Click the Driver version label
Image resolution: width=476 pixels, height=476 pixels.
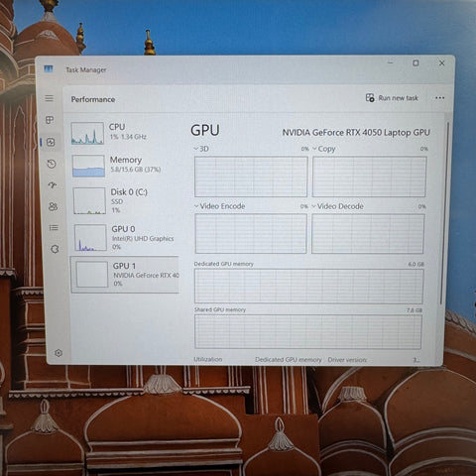coord(347,360)
